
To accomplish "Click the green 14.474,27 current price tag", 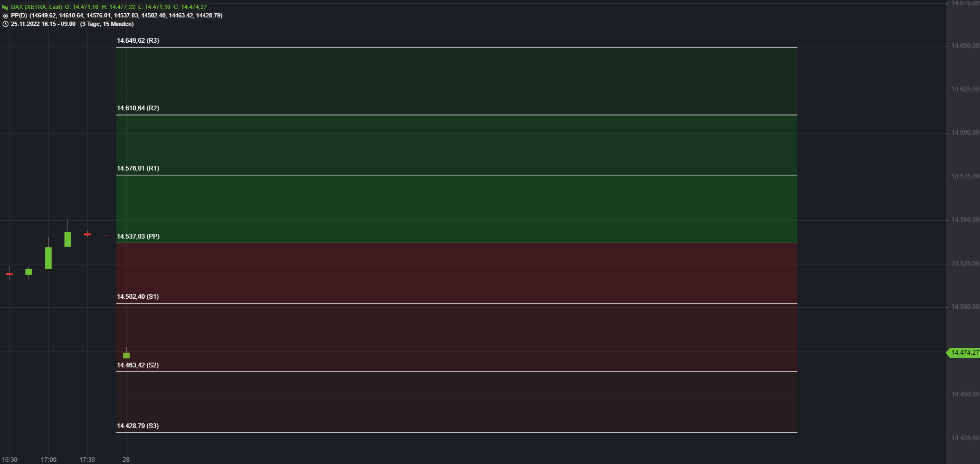I will point(964,353).
